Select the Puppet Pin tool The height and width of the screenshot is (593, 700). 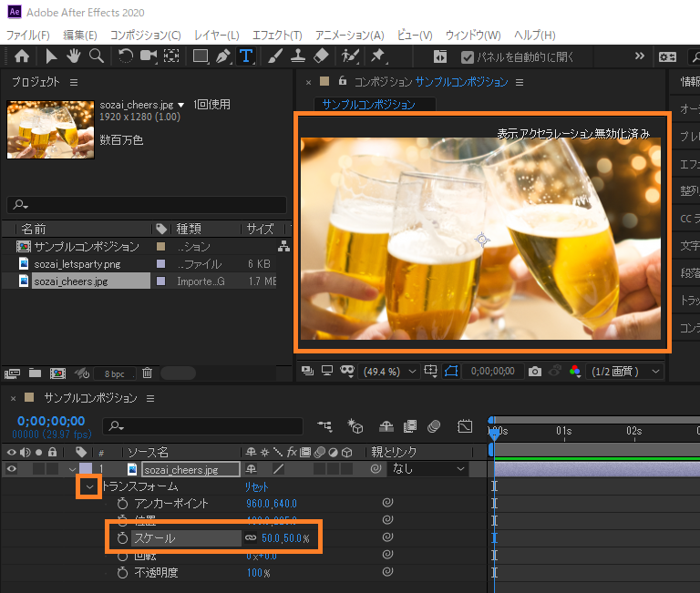click(x=378, y=56)
